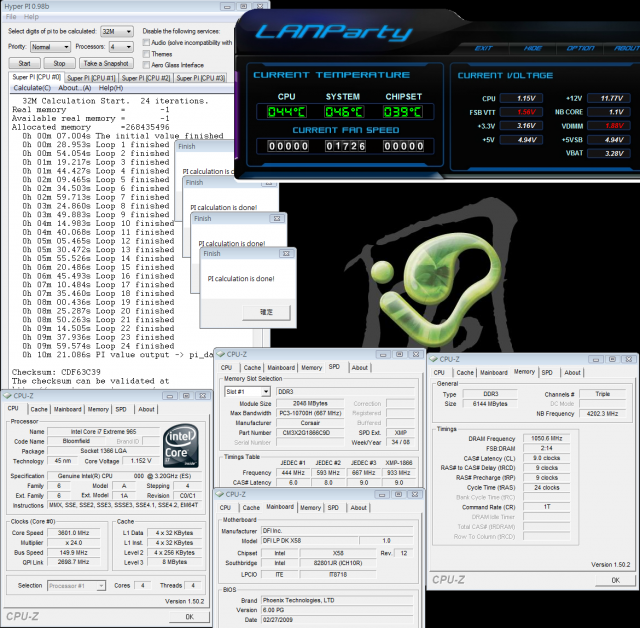The width and height of the screenshot is (641, 628).
Task: Open the Calculate(C) menu
Action: coord(32,88)
